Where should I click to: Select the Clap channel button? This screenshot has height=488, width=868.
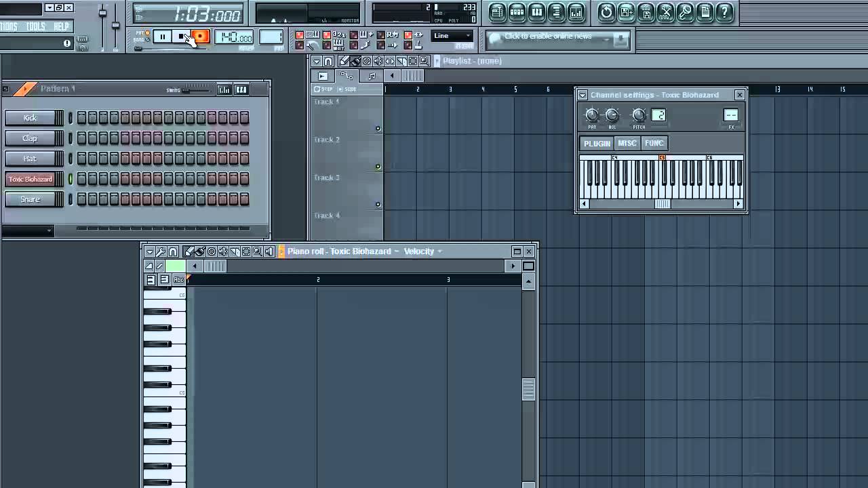(30, 138)
